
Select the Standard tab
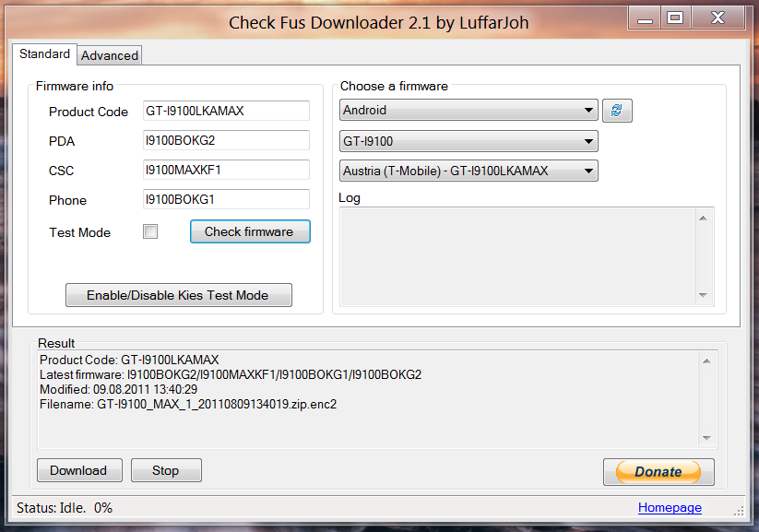44,53
